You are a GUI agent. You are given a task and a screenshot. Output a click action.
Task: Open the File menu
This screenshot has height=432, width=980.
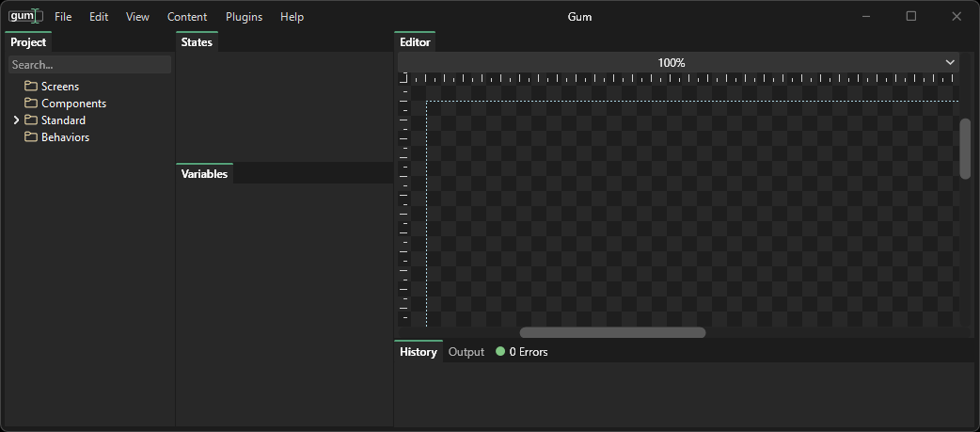coord(63,17)
